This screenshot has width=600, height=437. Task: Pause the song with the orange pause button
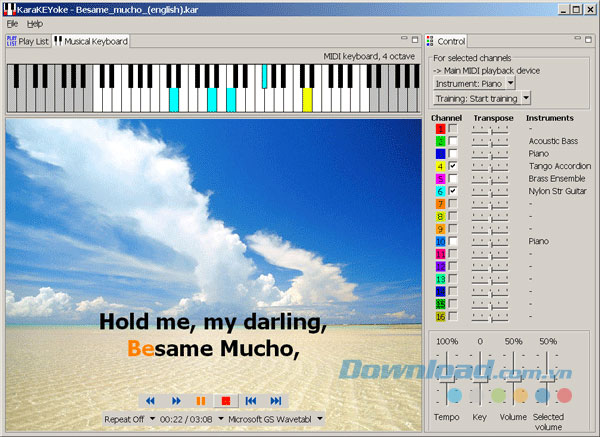coord(201,400)
